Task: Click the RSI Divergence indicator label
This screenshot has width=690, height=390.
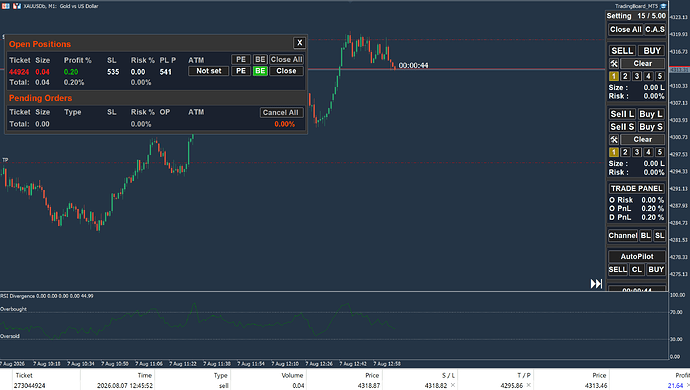Action: [47, 296]
